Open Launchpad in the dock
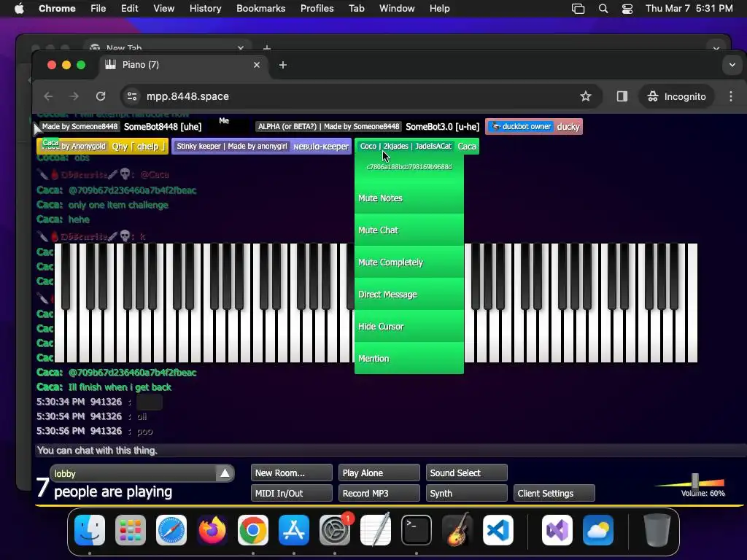 click(131, 530)
